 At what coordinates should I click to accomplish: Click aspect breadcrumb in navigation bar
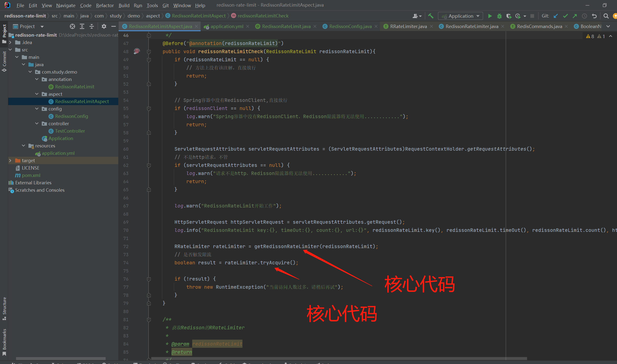coord(153,16)
